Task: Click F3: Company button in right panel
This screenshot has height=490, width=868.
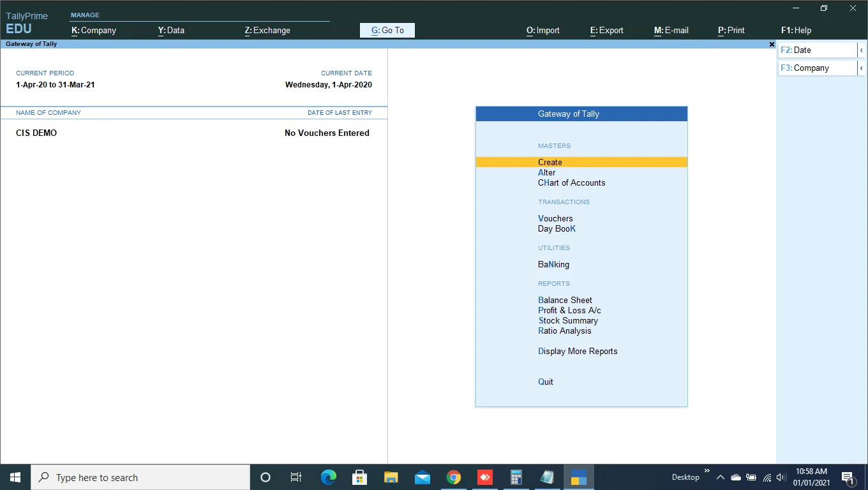Action: [x=817, y=68]
